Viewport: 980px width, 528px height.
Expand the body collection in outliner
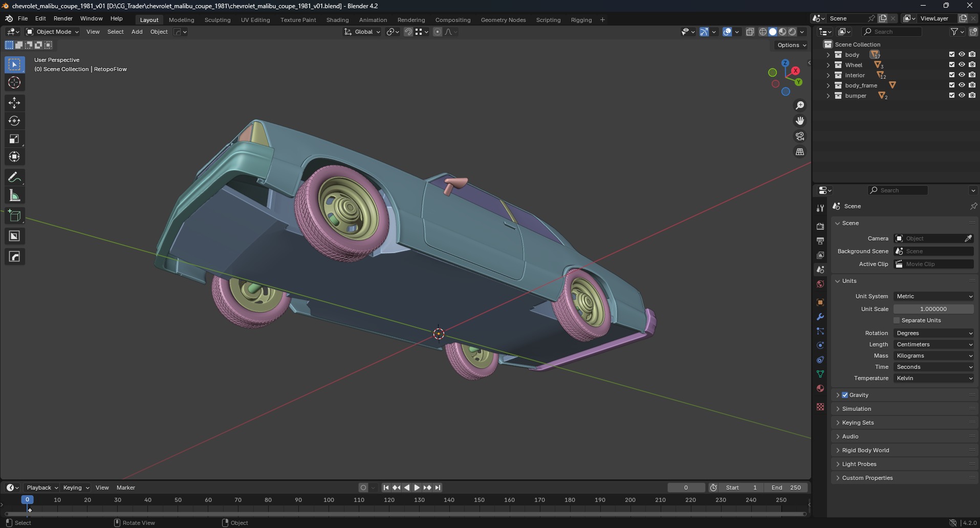[828, 55]
